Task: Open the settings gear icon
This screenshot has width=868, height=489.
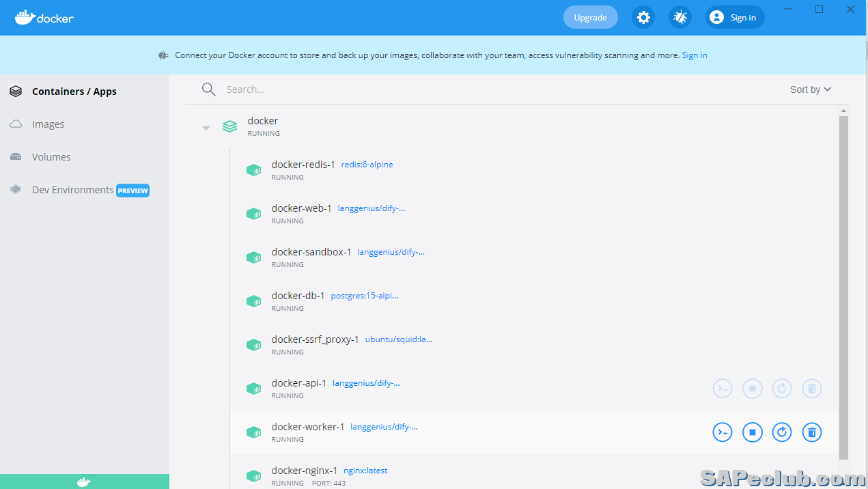Action: pos(643,18)
